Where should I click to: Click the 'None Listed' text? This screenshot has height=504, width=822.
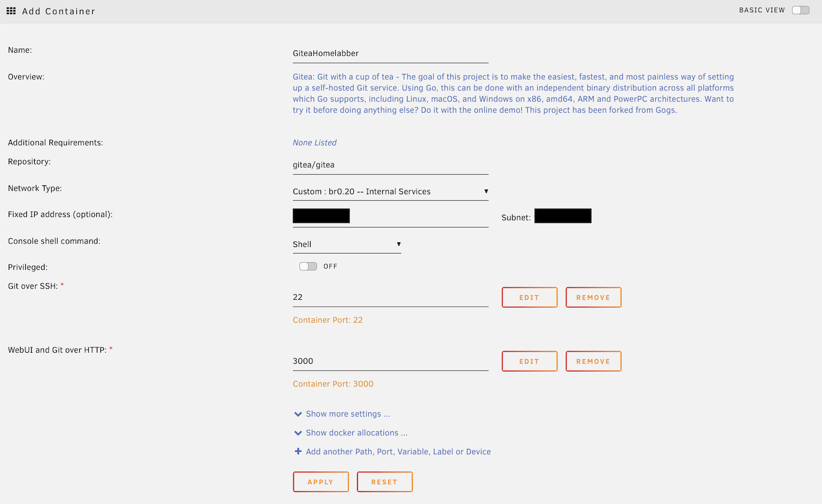(x=315, y=143)
